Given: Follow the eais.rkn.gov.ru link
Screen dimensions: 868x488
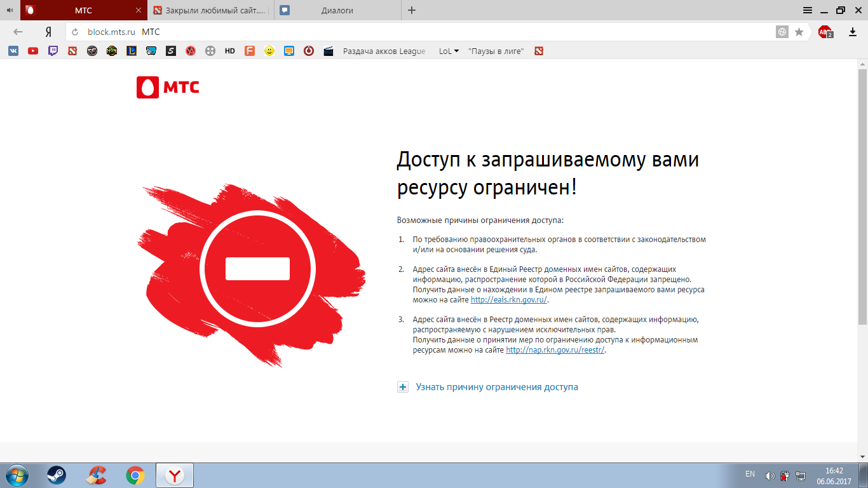Looking at the screenshot, I should [x=508, y=300].
